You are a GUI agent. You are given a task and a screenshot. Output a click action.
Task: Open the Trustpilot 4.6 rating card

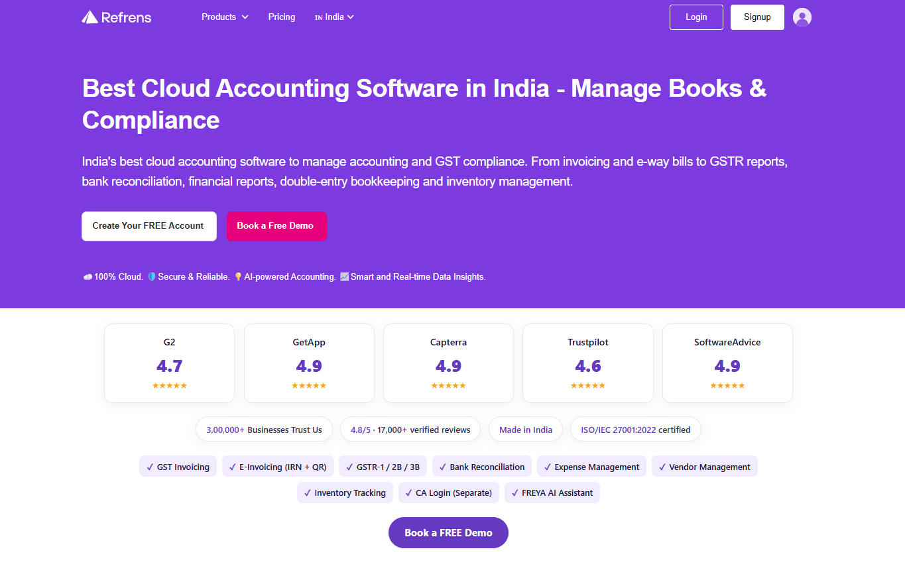click(x=588, y=363)
